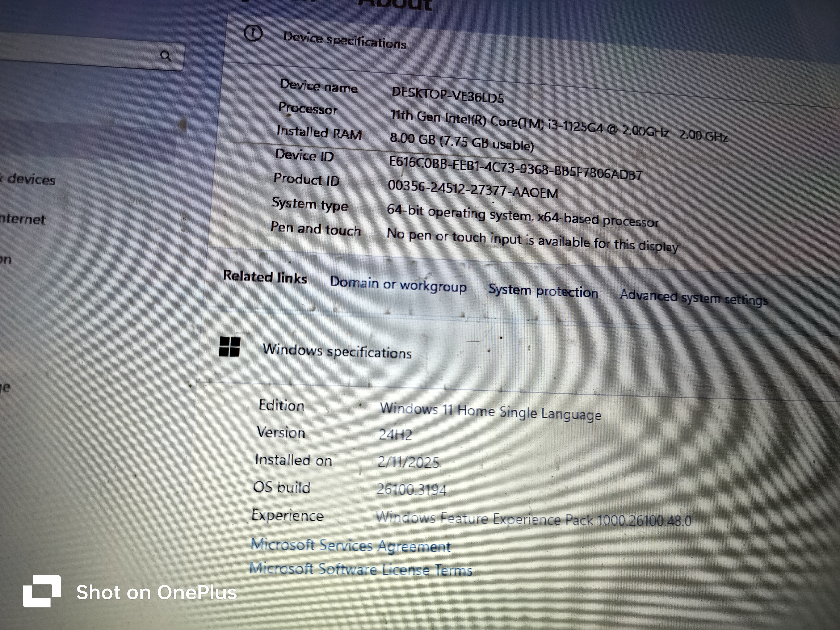Click the 'OS build' label
The height and width of the screenshot is (630, 840).
tap(281, 487)
